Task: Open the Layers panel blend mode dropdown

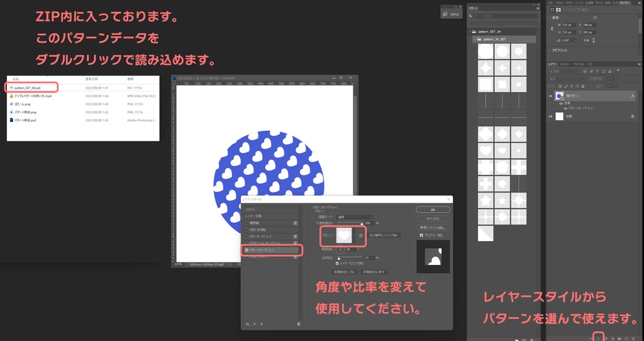Action: click(x=567, y=79)
